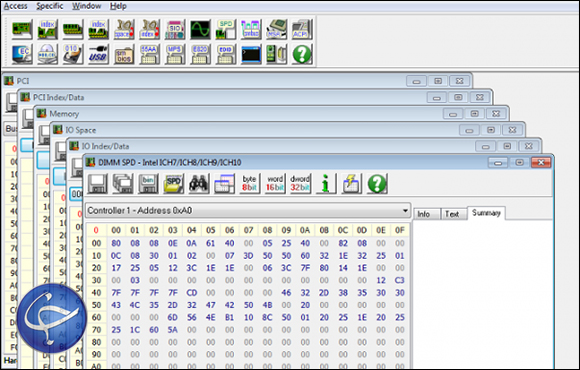580x370 pixels.
Task: Click the lightning refresh icon in SPD toolbar
Action: click(351, 184)
